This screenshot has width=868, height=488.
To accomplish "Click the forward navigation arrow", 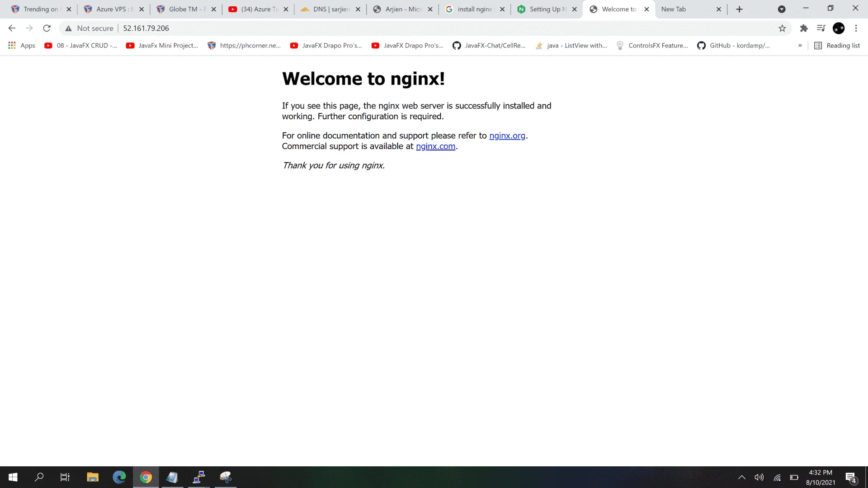I will [x=29, y=28].
